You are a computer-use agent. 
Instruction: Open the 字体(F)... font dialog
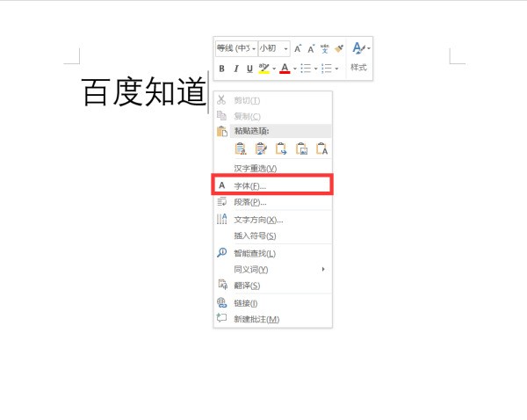click(x=273, y=185)
